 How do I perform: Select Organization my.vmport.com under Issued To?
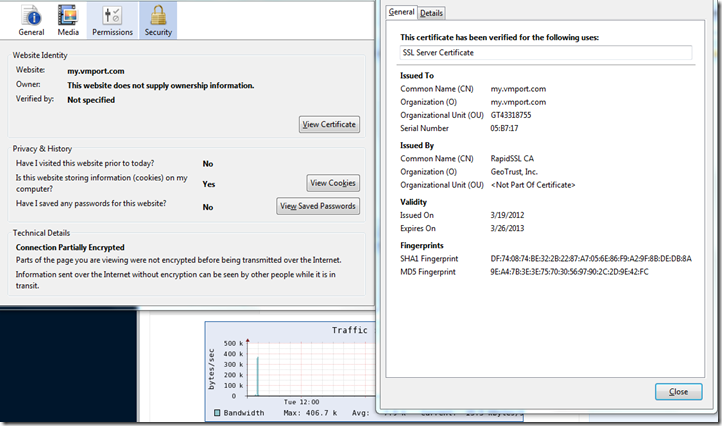click(x=518, y=102)
